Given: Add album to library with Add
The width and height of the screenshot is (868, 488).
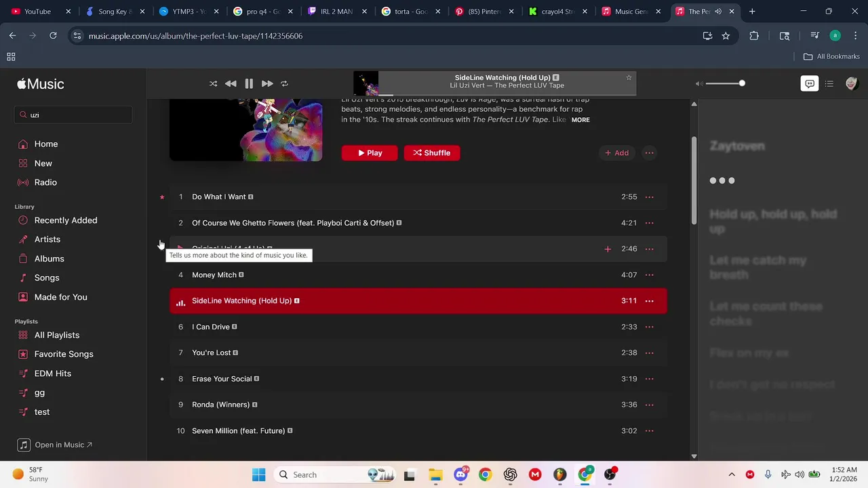Looking at the screenshot, I should click(617, 153).
